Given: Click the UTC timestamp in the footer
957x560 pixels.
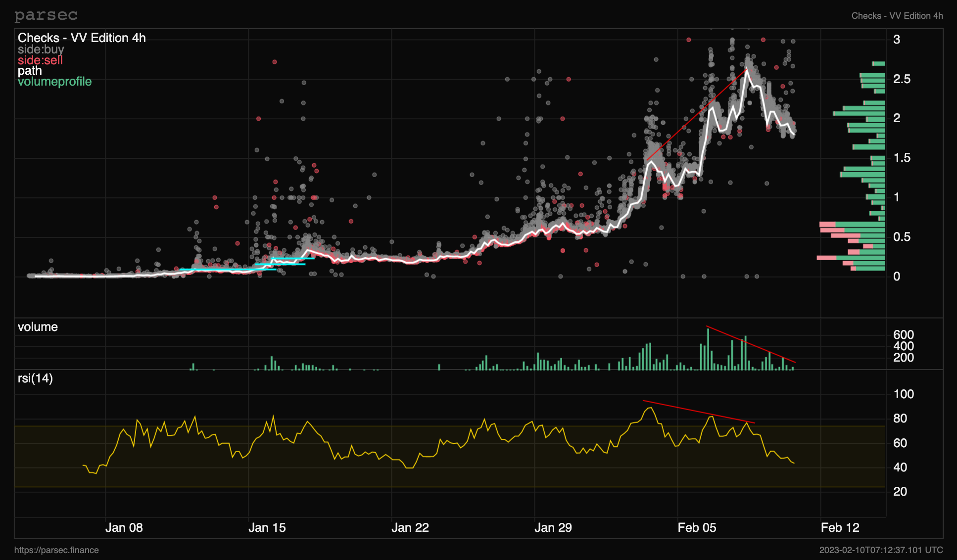Looking at the screenshot, I should 881,550.
